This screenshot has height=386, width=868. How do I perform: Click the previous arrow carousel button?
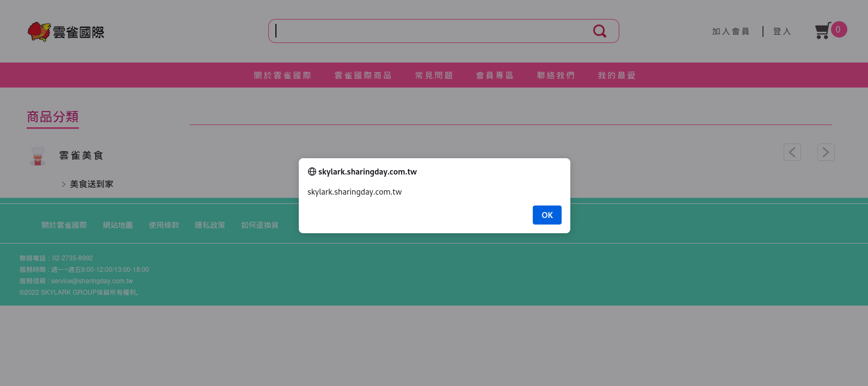click(x=792, y=152)
